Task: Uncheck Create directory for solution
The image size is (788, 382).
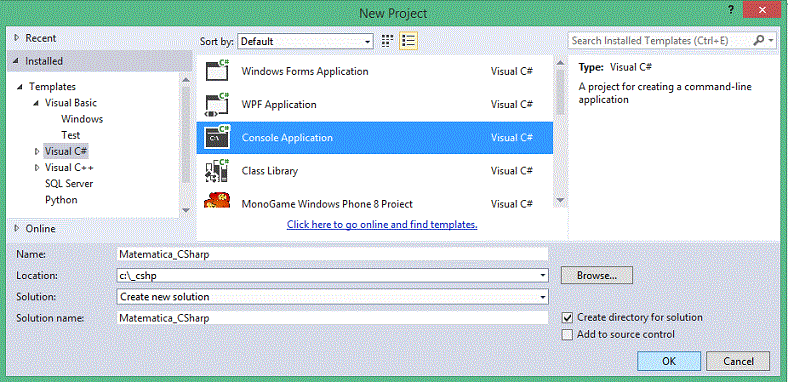Action: pos(567,318)
